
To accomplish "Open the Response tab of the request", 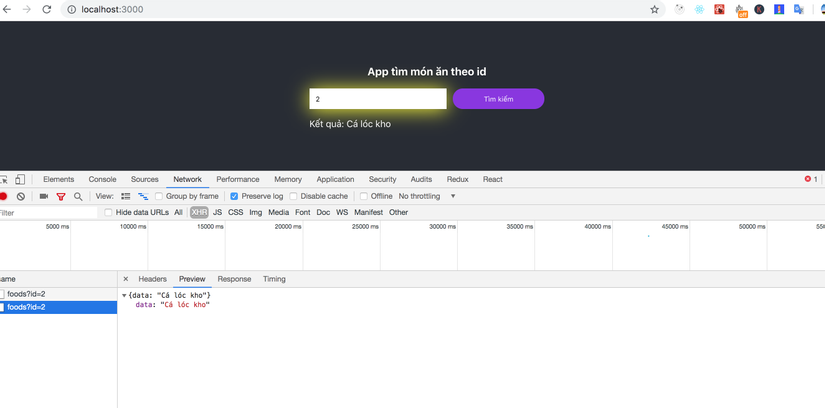I will (x=234, y=279).
